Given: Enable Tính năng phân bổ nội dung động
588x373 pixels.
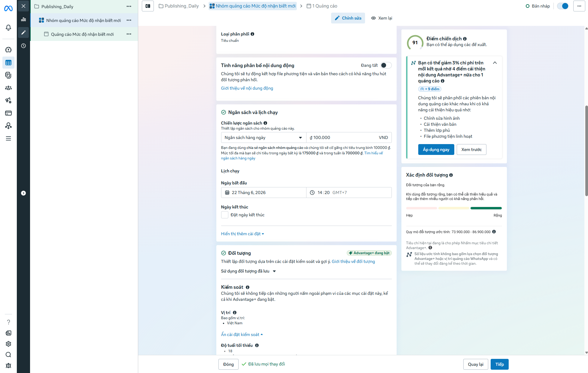Looking at the screenshot, I should pos(386,65).
